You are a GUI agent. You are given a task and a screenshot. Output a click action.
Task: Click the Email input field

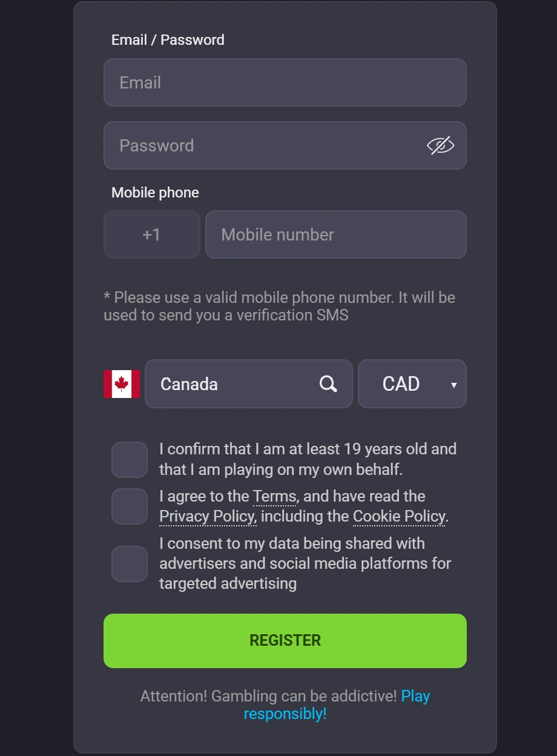pos(285,82)
